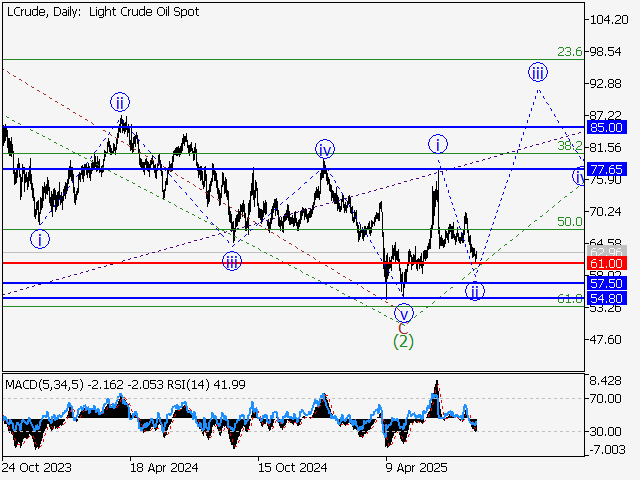Select the 50.0 Fibonacci level label
This screenshot has height=480, width=640.
569,222
